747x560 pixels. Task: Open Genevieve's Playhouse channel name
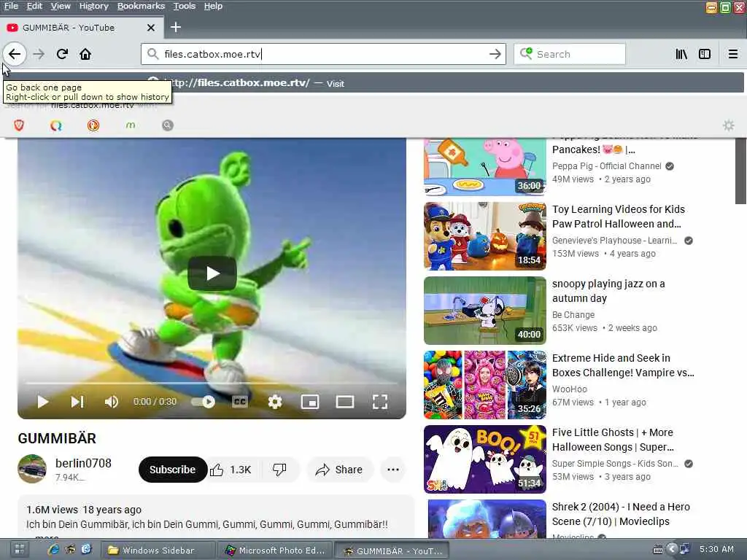(614, 241)
